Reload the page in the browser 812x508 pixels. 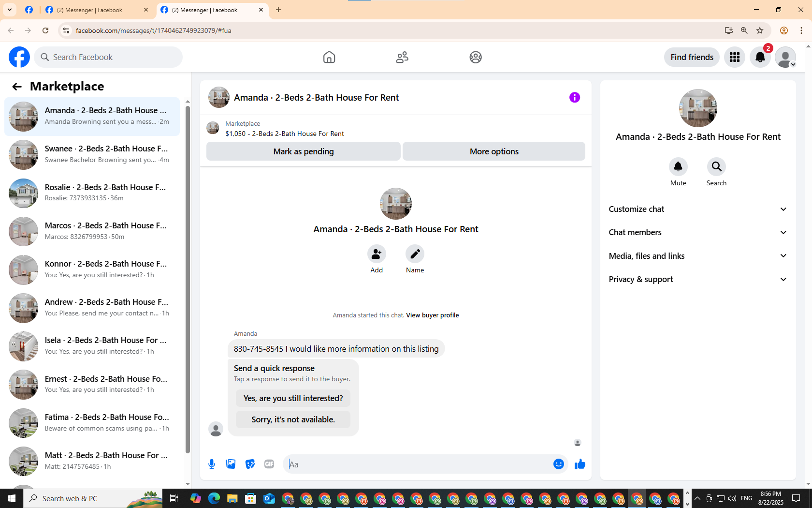(x=45, y=30)
